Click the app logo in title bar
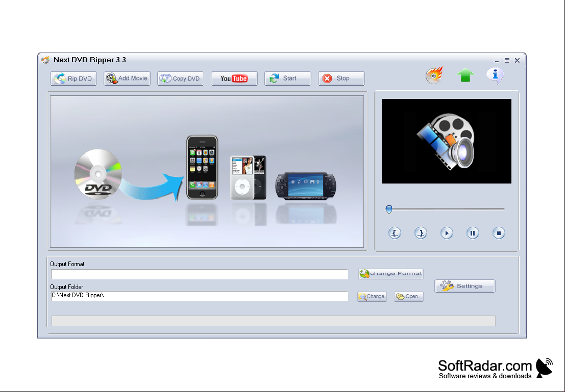The width and height of the screenshot is (565, 392). 45,60
